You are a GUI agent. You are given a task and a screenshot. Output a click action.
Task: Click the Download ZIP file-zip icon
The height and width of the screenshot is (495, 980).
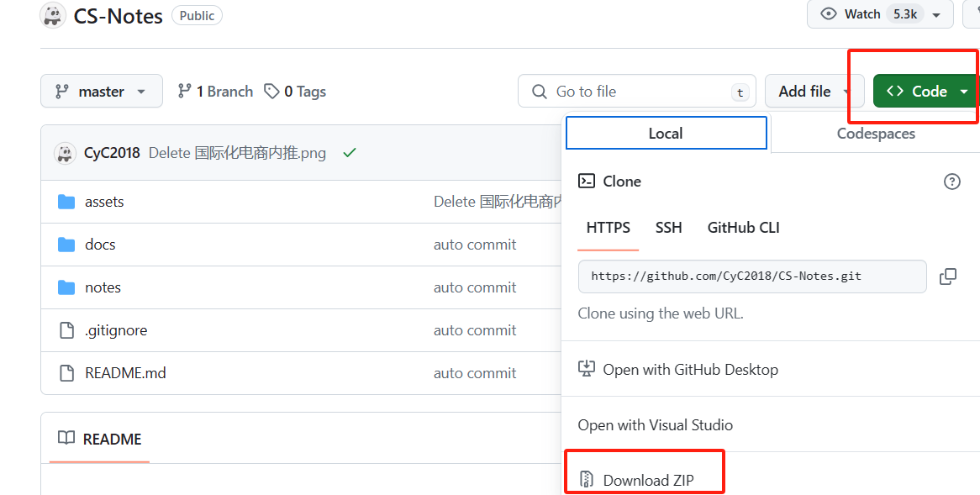pos(587,479)
